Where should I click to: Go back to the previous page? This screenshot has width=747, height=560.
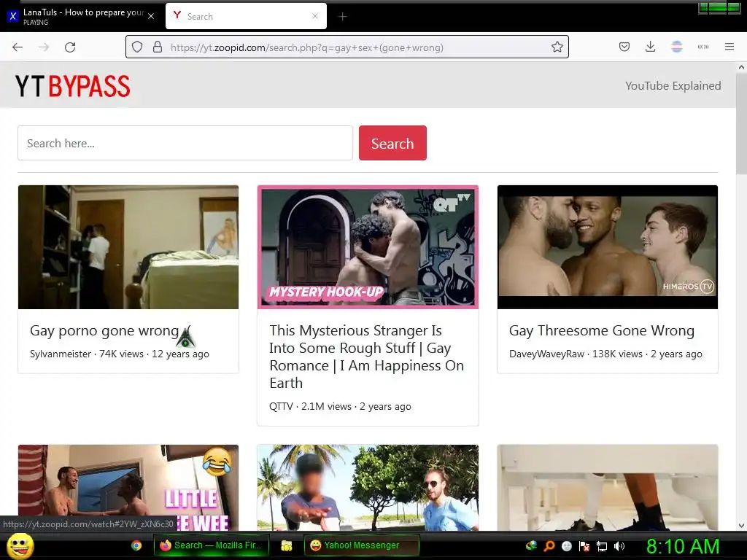[18, 47]
